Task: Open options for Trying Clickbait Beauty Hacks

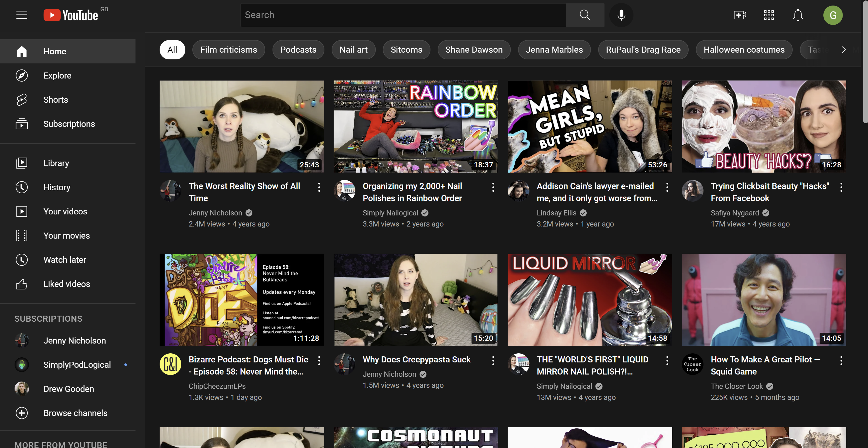Action: click(x=841, y=187)
